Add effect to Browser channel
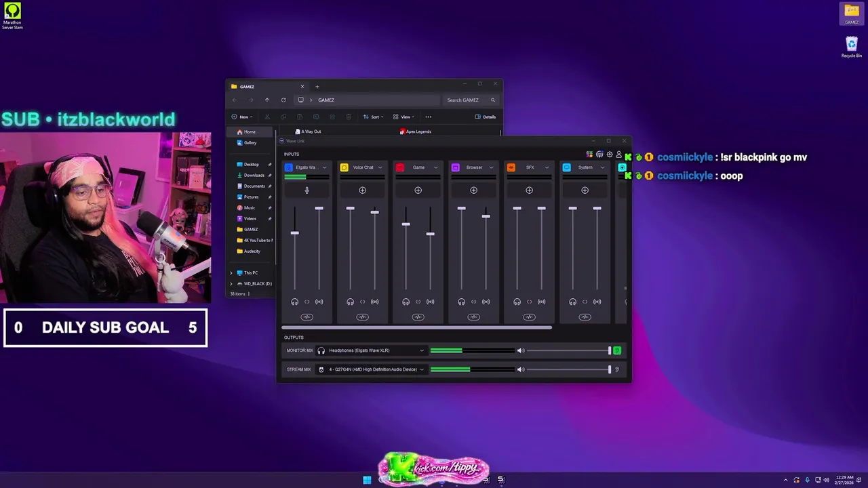The width and height of the screenshot is (868, 488). 473,190
